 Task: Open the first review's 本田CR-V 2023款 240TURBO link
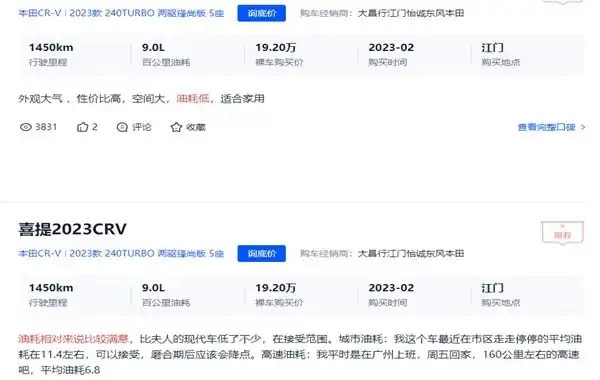[x=121, y=13]
